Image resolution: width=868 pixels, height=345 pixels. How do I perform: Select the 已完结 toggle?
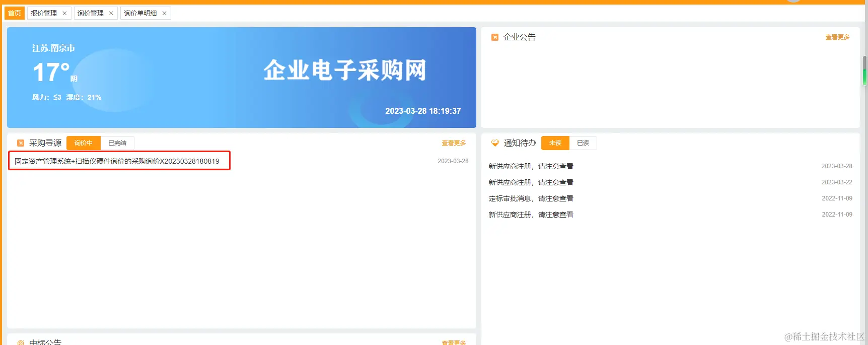point(117,143)
